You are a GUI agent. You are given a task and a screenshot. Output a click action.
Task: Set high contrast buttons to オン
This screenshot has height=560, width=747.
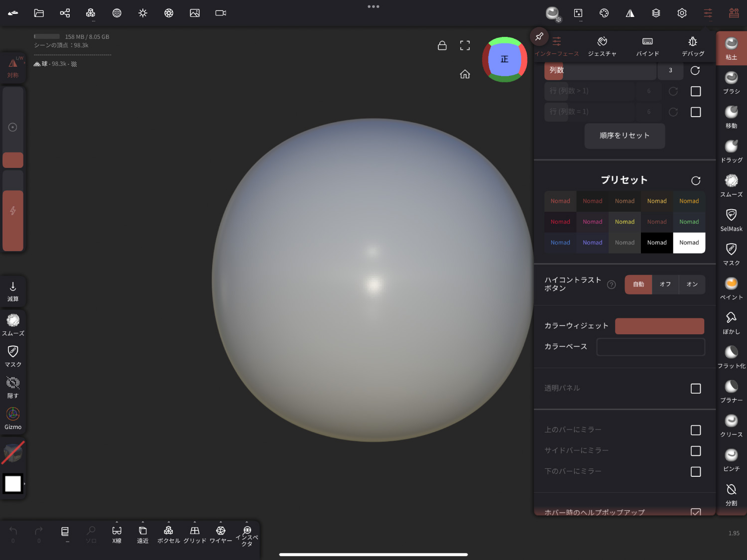[692, 284]
